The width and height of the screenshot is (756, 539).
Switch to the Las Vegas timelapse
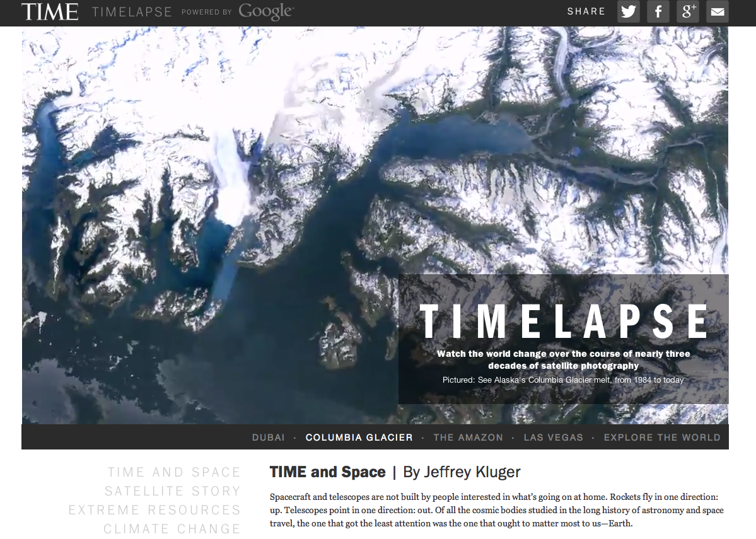coord(554,438)
